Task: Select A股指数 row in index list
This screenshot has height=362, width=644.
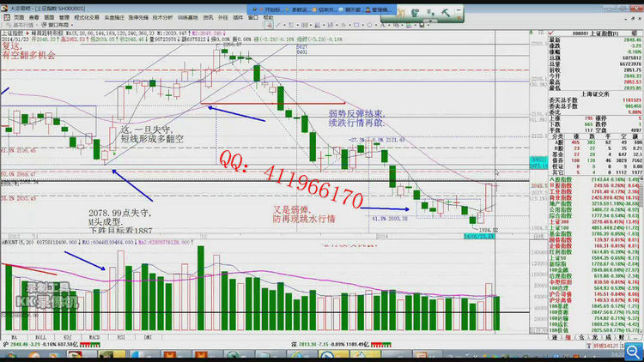Action: click(x=594, y=180)
